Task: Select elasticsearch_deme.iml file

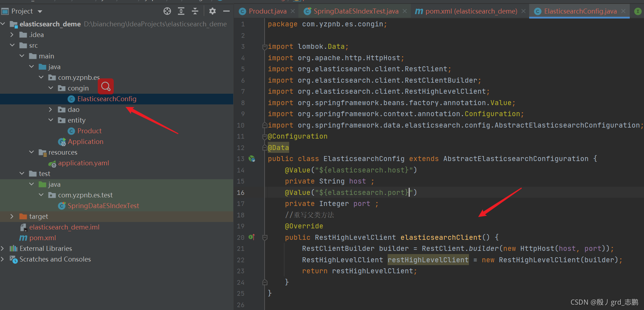Action: coord(64,227)
